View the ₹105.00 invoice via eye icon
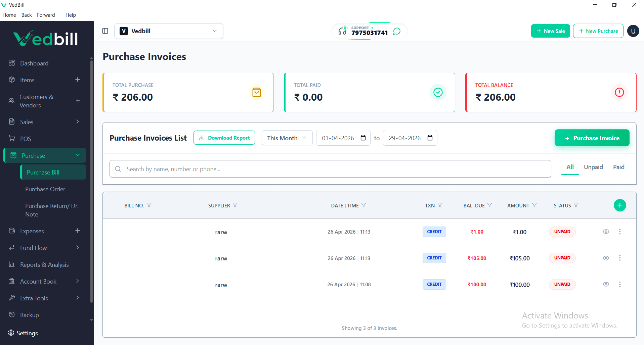The height and width of the screenshot is (345, 644). click(x=606, y=258)
